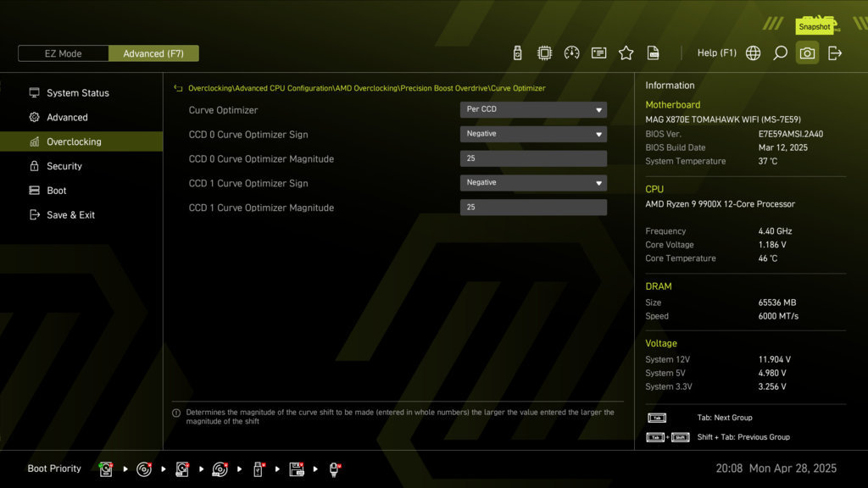Click the Tab: Next Group hint
This screenshot has height=488, width=868.
pos(725,418)
